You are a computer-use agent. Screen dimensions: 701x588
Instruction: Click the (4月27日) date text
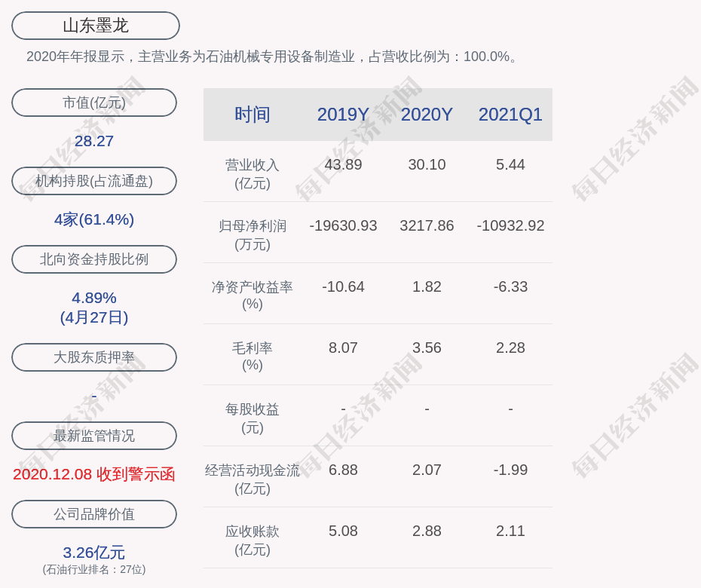pyautogui.click(x=94, y=317)
